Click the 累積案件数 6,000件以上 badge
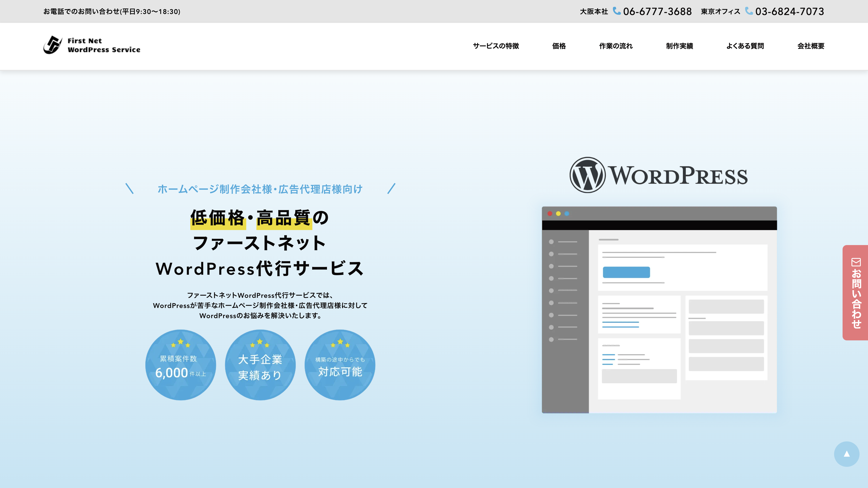This screenshot has width=868, height=488. click(x=181, y=365)
